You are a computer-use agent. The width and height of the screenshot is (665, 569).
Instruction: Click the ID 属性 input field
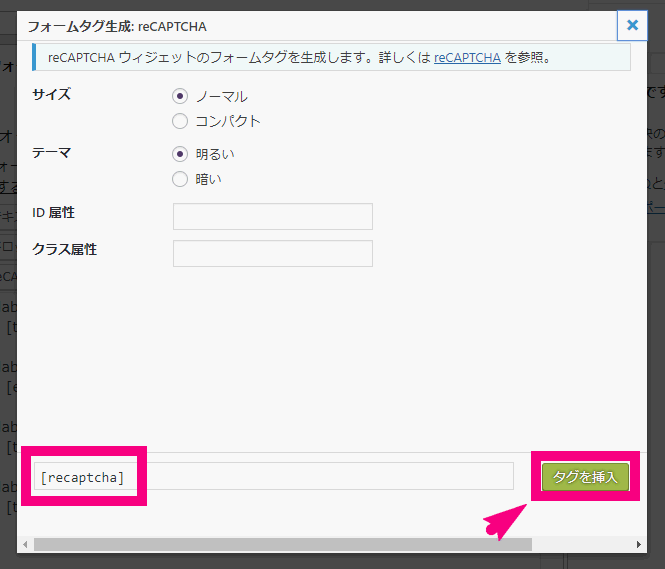click(x=273, y=217)
